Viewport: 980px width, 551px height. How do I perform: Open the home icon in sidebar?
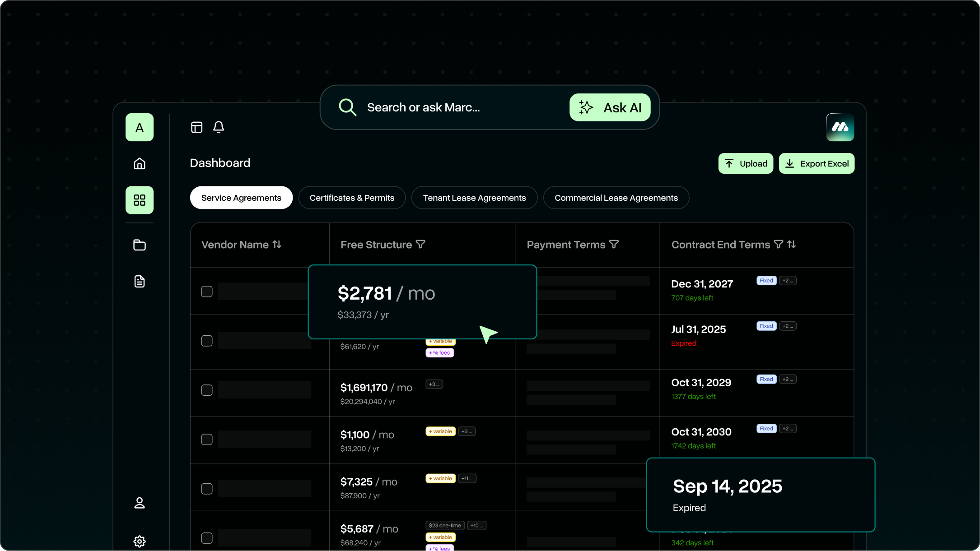tap(140, 163)
